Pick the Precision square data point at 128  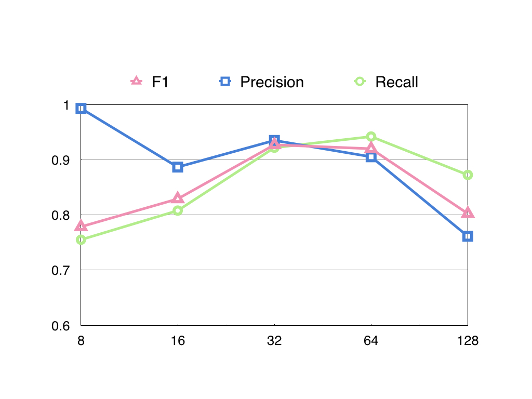coord(468,236)
